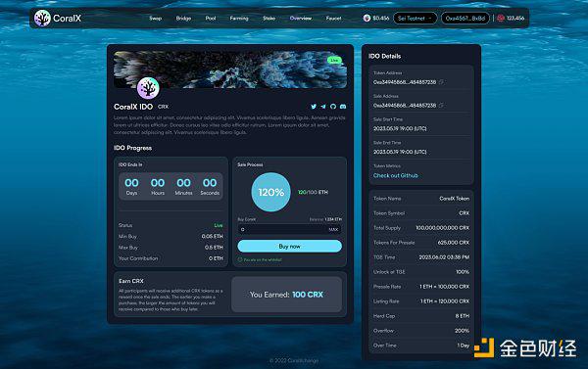Viewport: 588px width, 369px height.
Task: Open the Stake page
Action: (269, 18)
